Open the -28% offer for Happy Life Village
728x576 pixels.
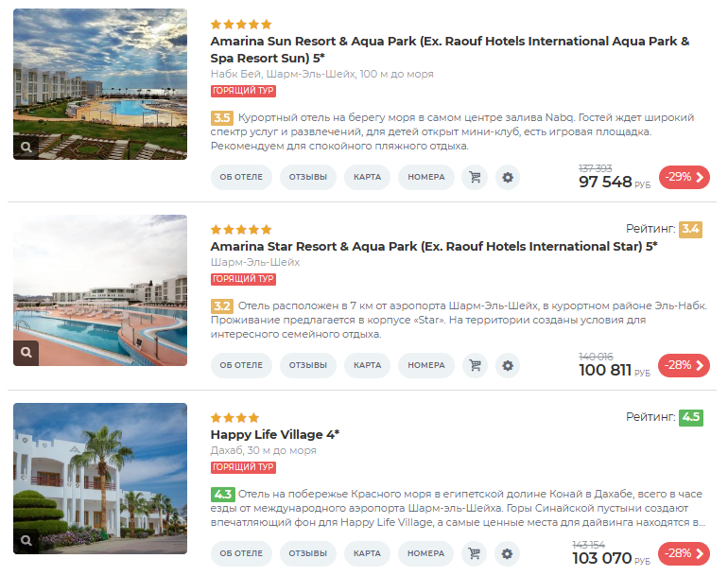[x=684, y=553]
